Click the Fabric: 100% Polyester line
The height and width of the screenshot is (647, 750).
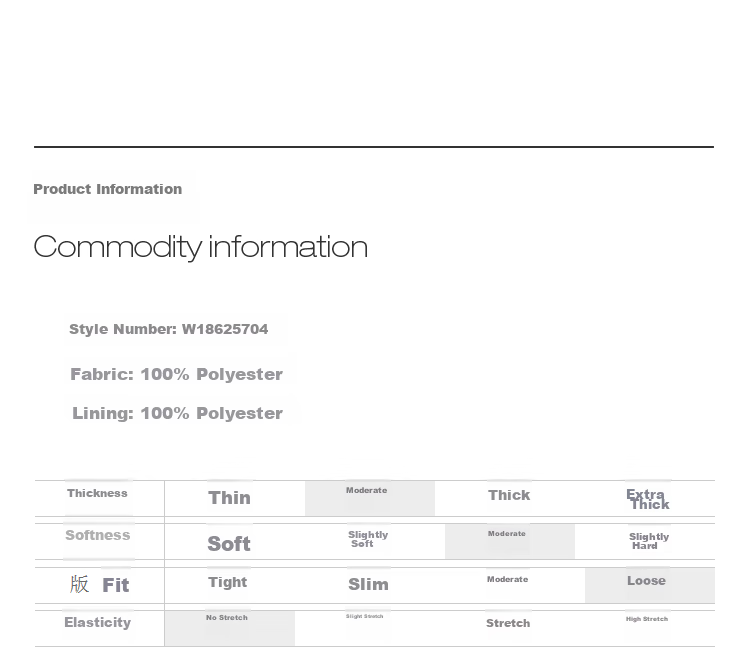[x=176, y=374]
